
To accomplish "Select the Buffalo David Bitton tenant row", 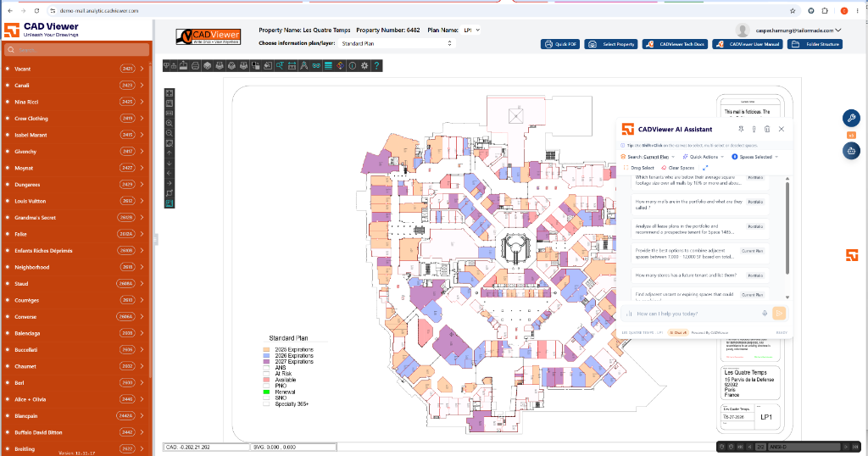I will pos(75,432).
